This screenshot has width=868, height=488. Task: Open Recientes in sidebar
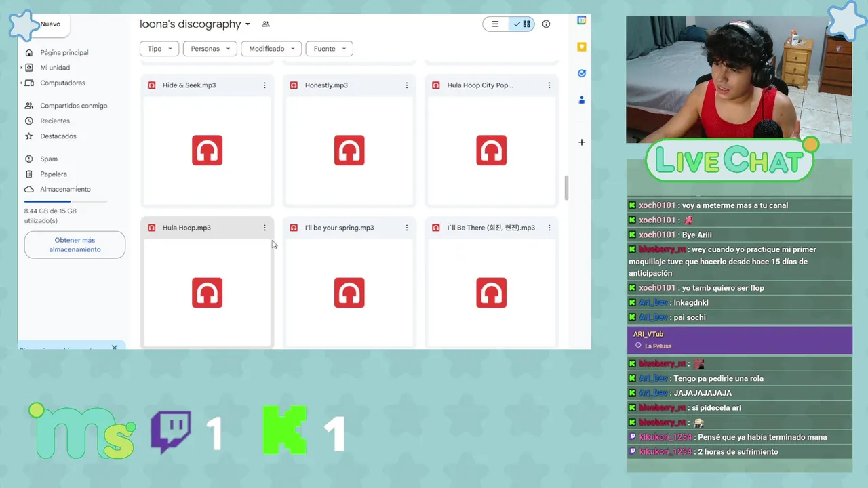[x=55, y=121]
